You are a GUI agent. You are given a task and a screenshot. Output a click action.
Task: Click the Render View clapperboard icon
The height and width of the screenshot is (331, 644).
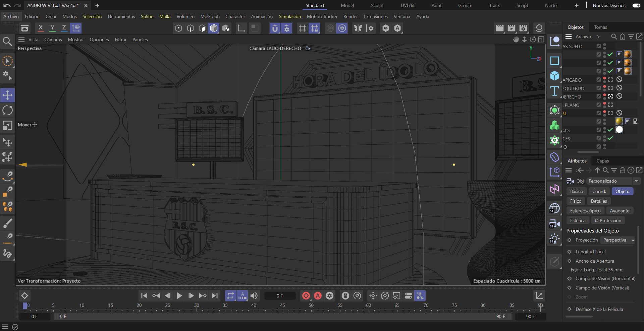coord(500,28)
